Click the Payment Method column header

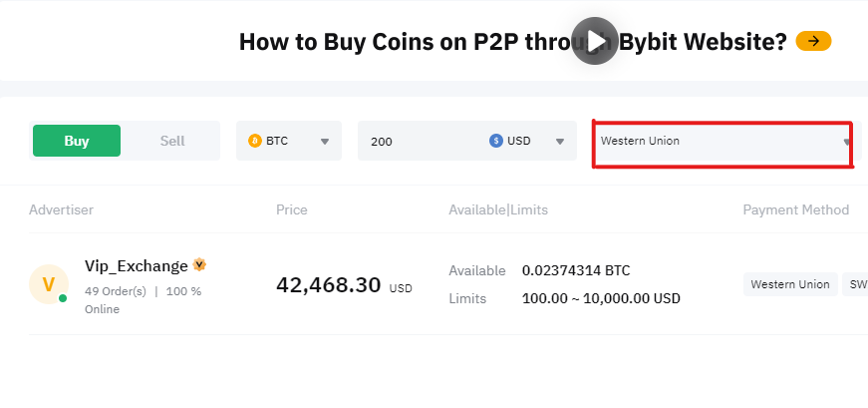point(796,210)
